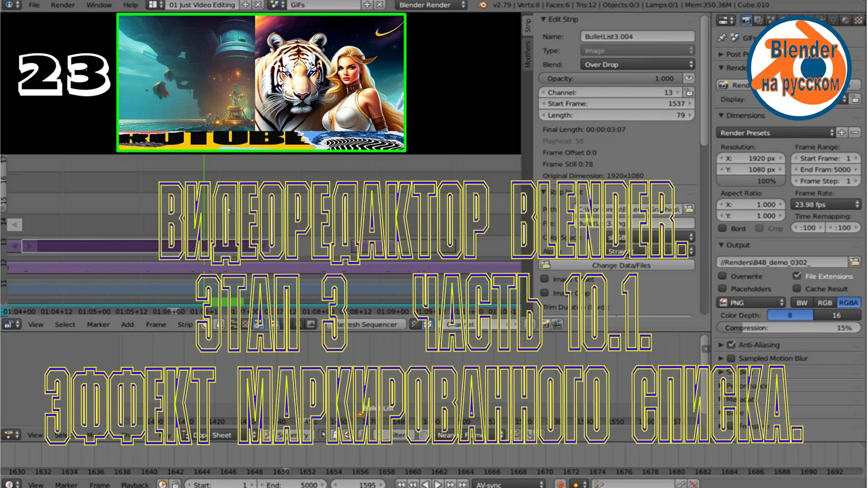Collapse the Dimensions panel
Screen dimensions: 868x488
click(721, 116)
